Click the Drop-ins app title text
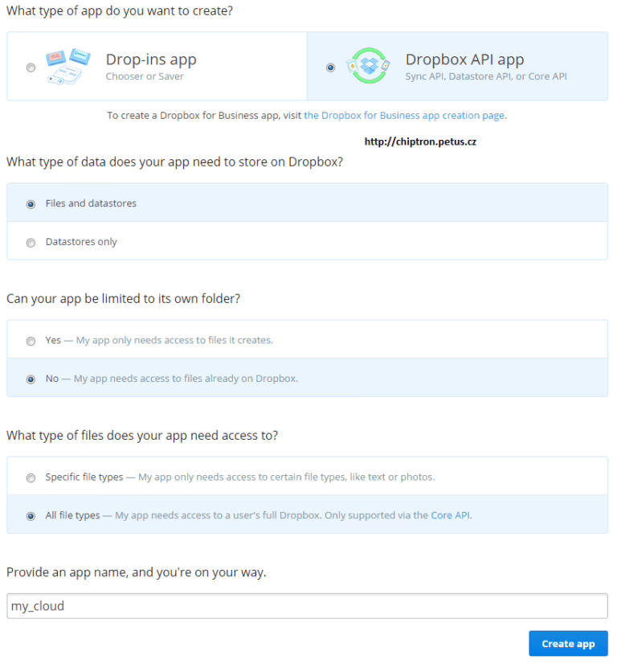Screen dimensions: 617x672 coord(151,59)
